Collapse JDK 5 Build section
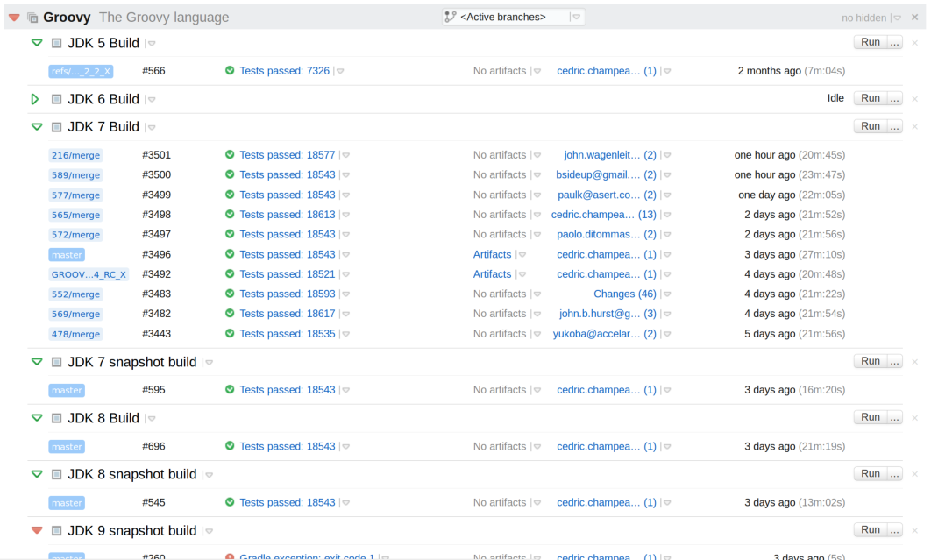 click(37, 43)
